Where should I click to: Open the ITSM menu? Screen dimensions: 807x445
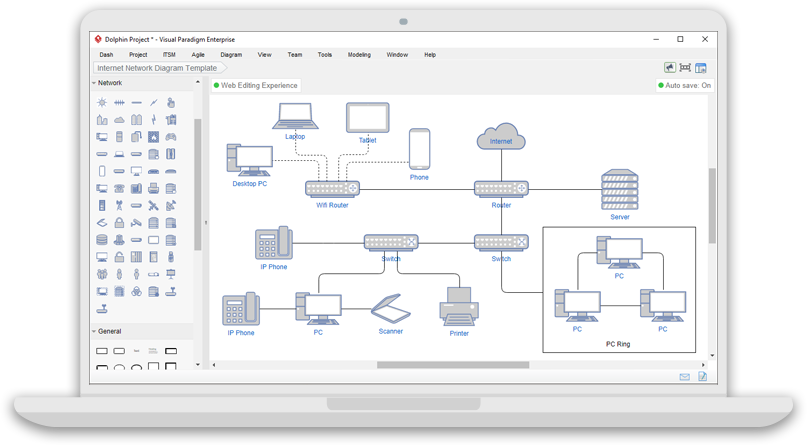(x=169, y=55)
